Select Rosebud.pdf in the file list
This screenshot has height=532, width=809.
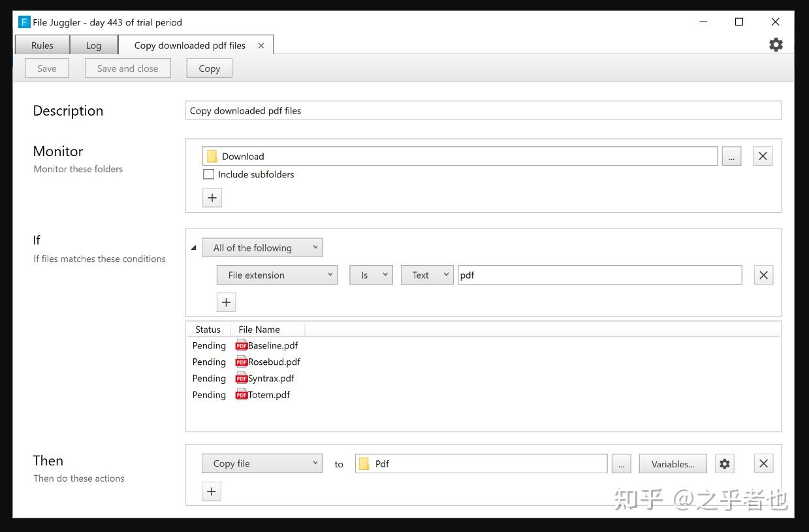(274, 362)
